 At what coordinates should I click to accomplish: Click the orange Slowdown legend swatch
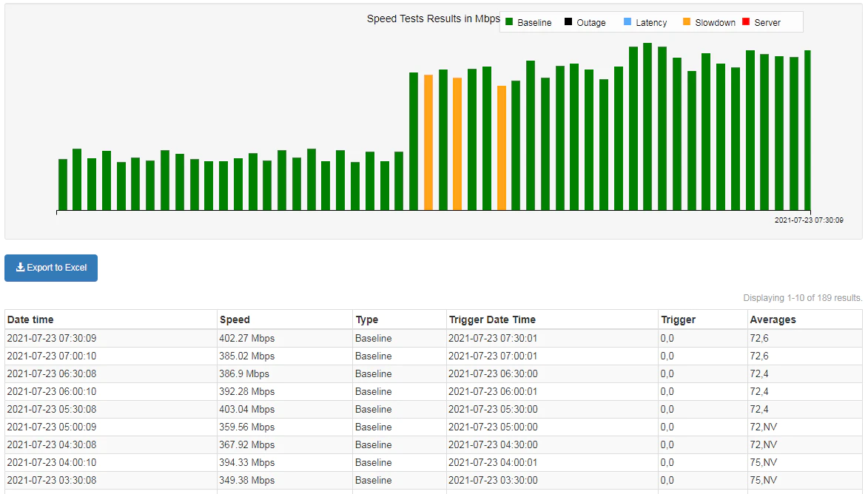click(x=687, y=22)
